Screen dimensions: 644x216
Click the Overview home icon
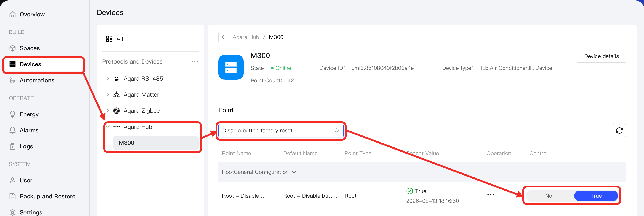13,14
